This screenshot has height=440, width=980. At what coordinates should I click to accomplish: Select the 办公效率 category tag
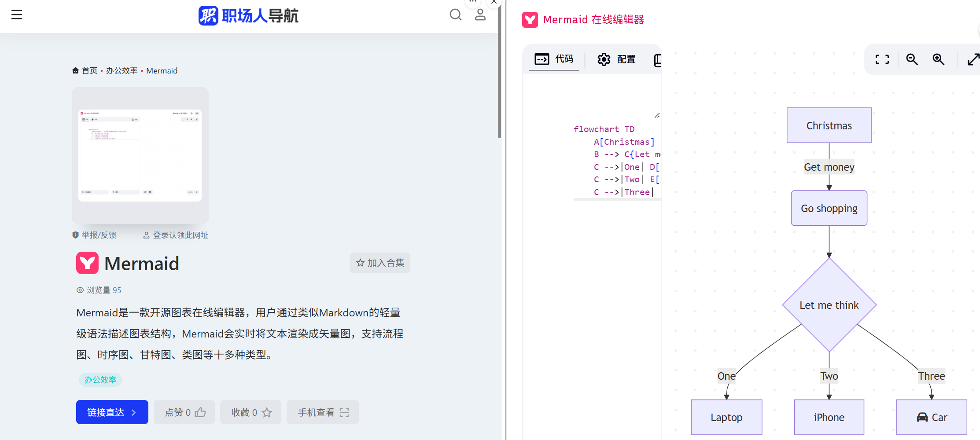[100, 380]
